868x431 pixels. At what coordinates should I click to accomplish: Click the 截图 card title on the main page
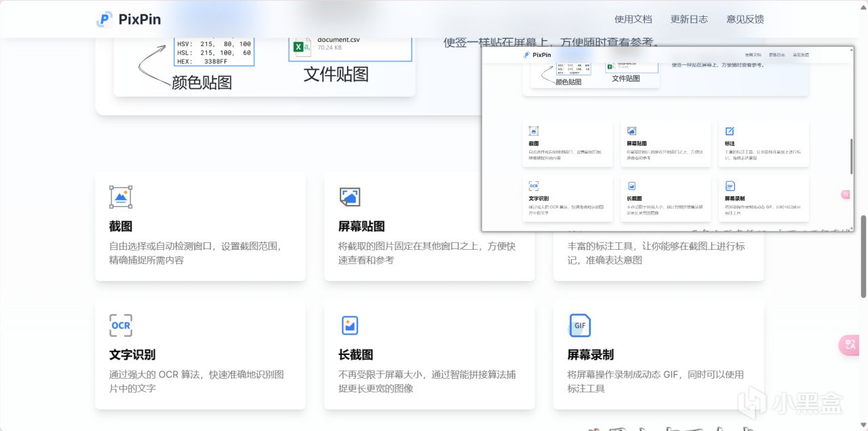point(121,227)
